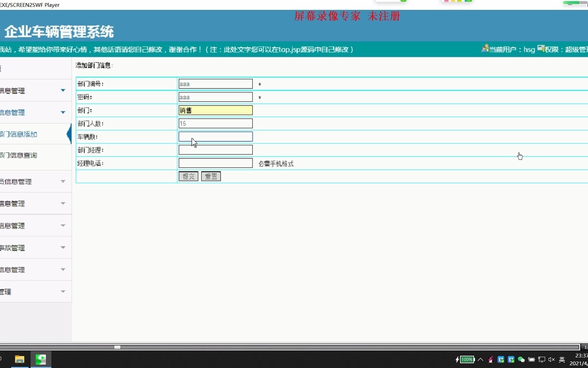Open the green player app on taskbar
This screenshot has width=588, height=368.
[x=41, y=359]
